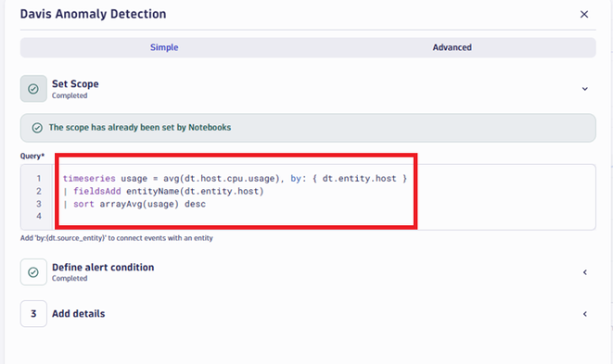Click the scope-set-by-Notebooks checkmark icon
The width and height of the screenshot is (613, 364).
click(x=37, y=128)
